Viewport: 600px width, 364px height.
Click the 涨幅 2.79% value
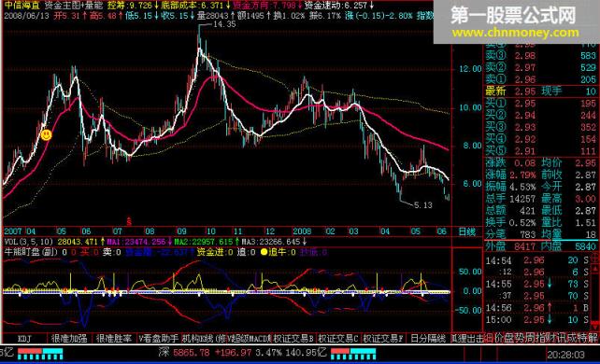[523, 175]
